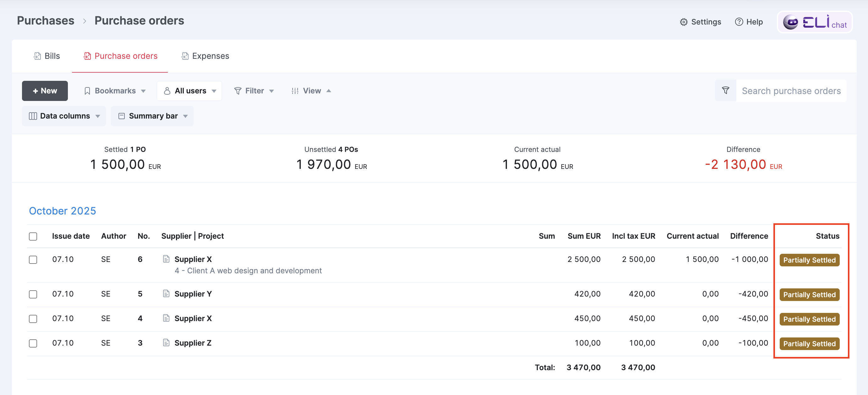Open the All users dropdown
Screen dimensions: 868x395
click(190, 91)
